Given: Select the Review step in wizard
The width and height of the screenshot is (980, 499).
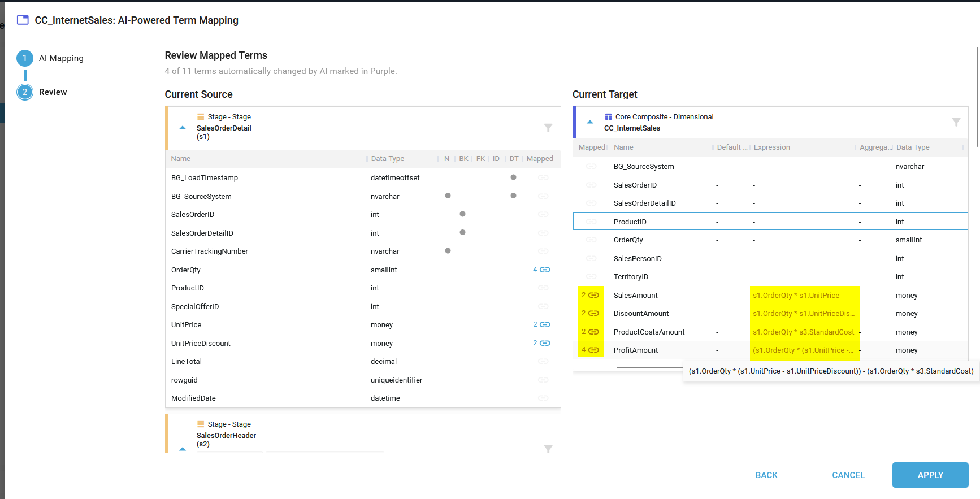Looking at the screenshot, I should [x=25, y=92].
